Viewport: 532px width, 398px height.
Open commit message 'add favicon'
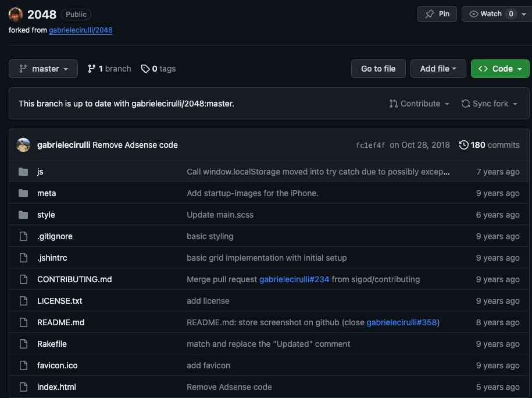coord(208,365)
